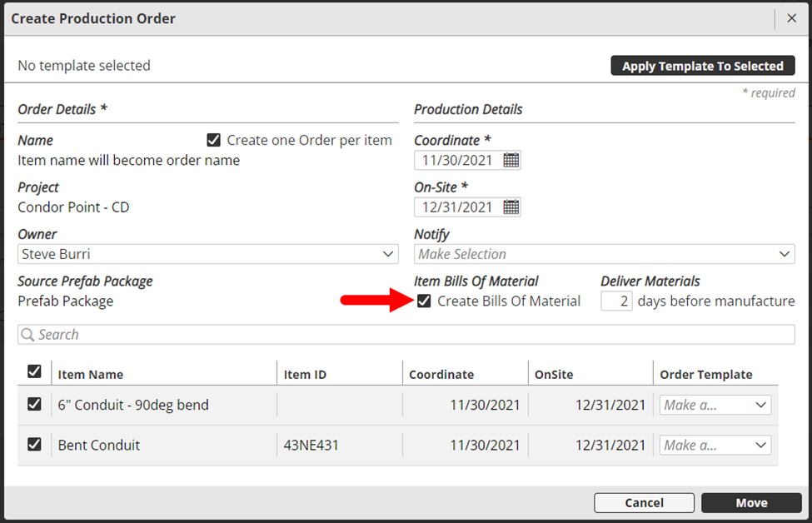Close the Create Production Order dialog

point(791,18)
